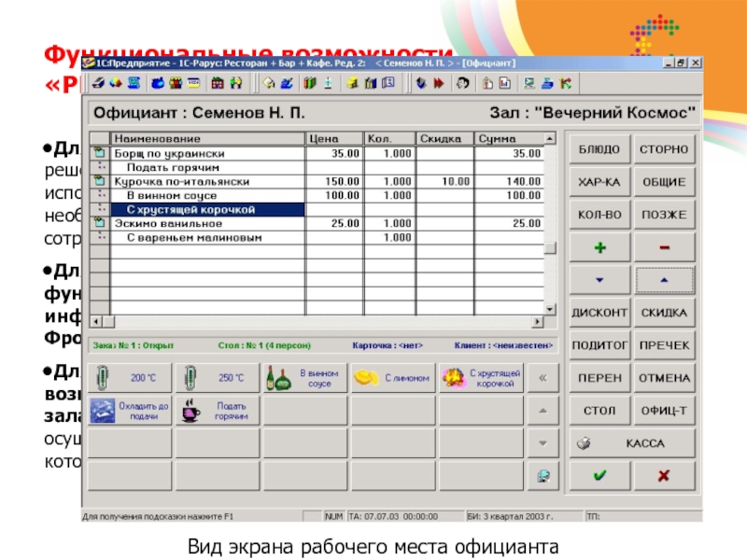Choose 'В винном соусе' bottle modifier
The height and width of the screenshot is (560, 747).
click(303, 378)
